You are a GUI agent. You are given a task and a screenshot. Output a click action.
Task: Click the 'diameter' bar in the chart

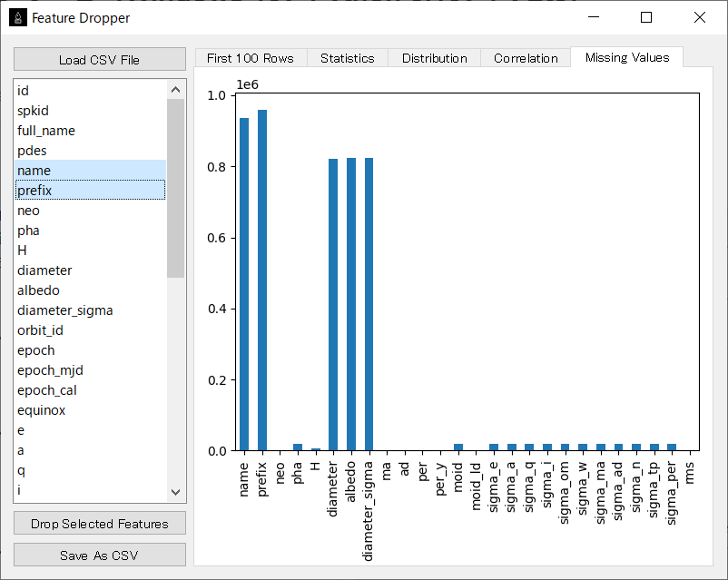[x=333, y=305]
